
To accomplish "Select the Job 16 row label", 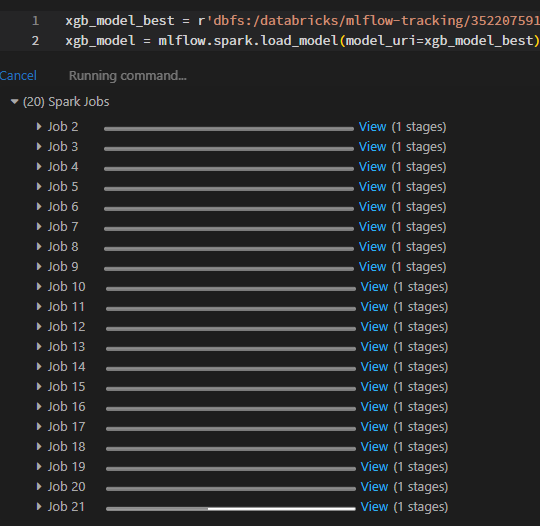I will pos(66,406).
